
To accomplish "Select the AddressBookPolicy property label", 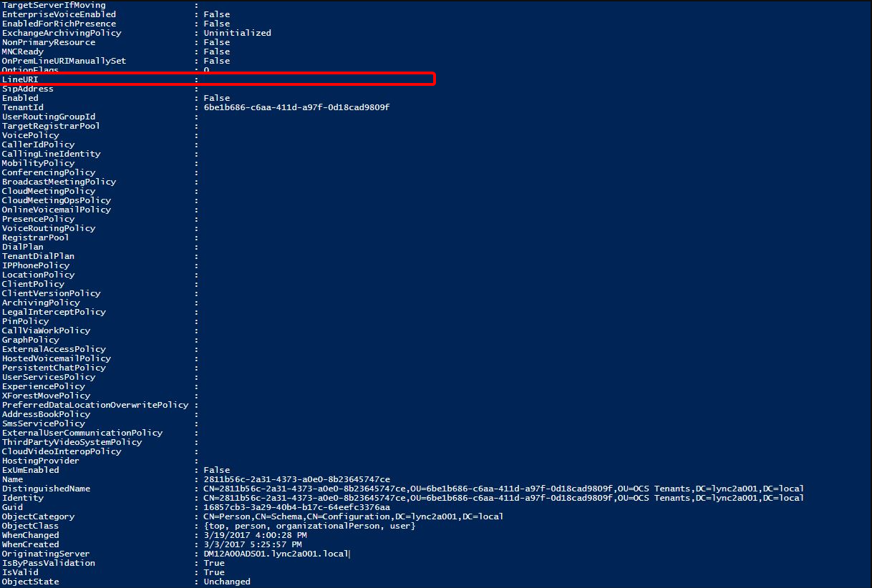I will [x=47, y=414].
